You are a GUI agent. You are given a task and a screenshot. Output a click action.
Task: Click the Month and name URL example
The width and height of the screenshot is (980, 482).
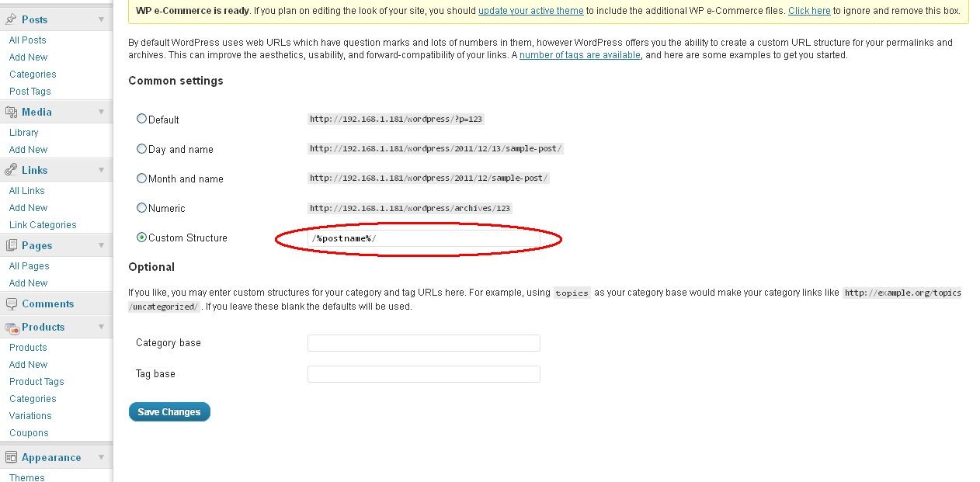click(x=429, y=178)
